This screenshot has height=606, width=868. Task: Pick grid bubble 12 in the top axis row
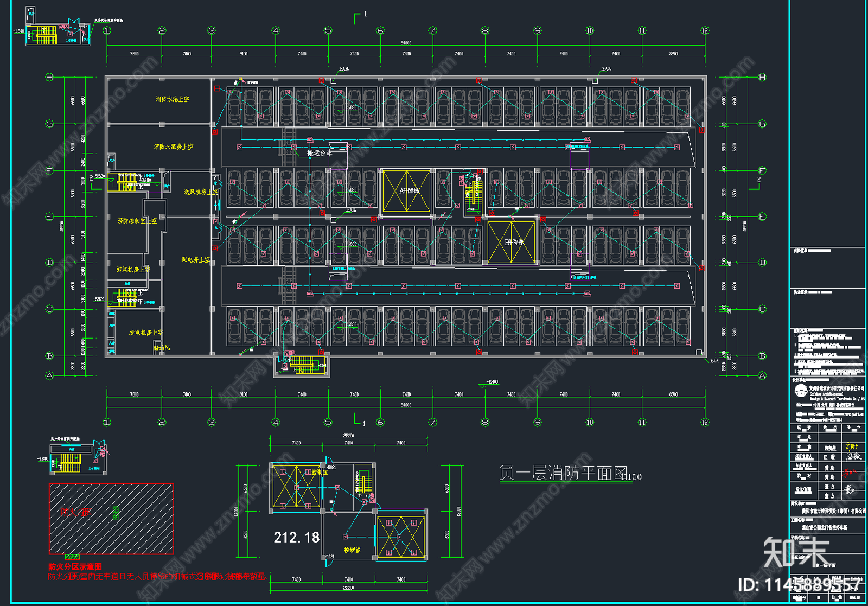coord(705,30)
